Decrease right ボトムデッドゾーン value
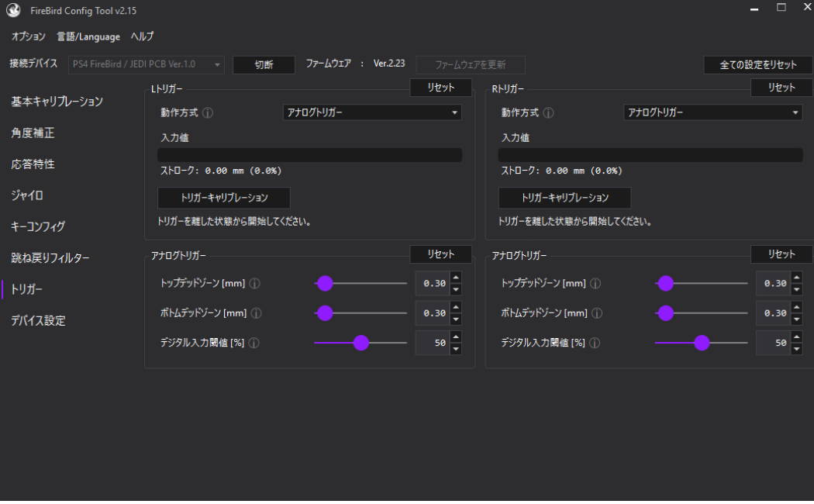Image resolution: width=814 pixels, height=504 pixels. pyautogui.click(x=796, y=319)
